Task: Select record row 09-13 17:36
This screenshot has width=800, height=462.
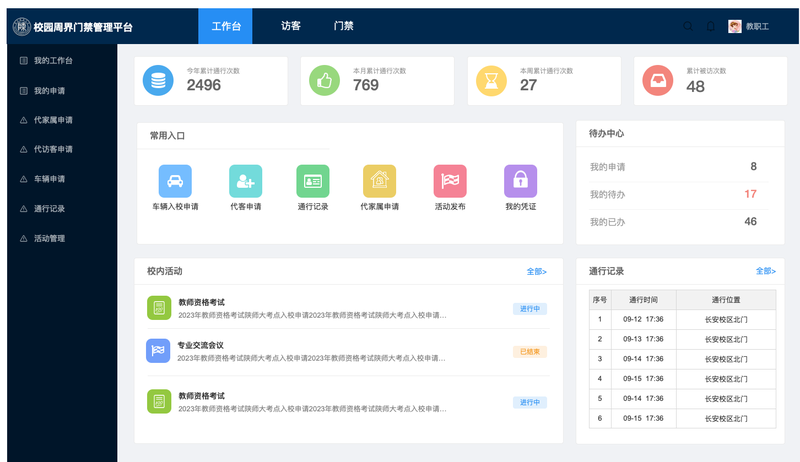Action: [683, 340]
